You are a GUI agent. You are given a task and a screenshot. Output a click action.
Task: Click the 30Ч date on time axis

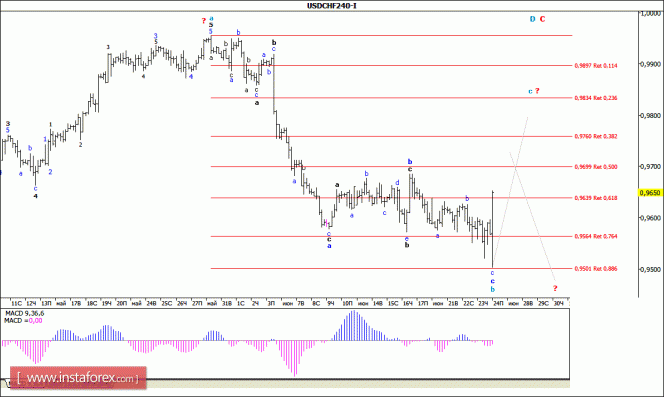[559, 303]
